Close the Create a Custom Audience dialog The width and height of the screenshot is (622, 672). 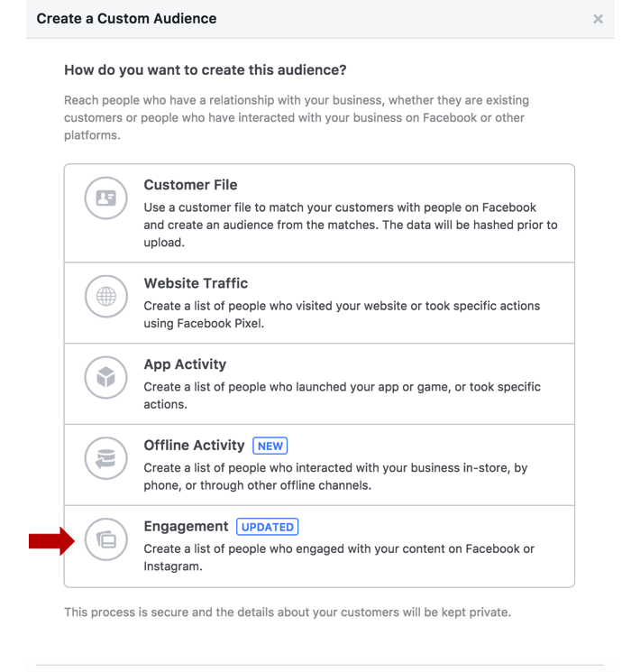(598, 19)
